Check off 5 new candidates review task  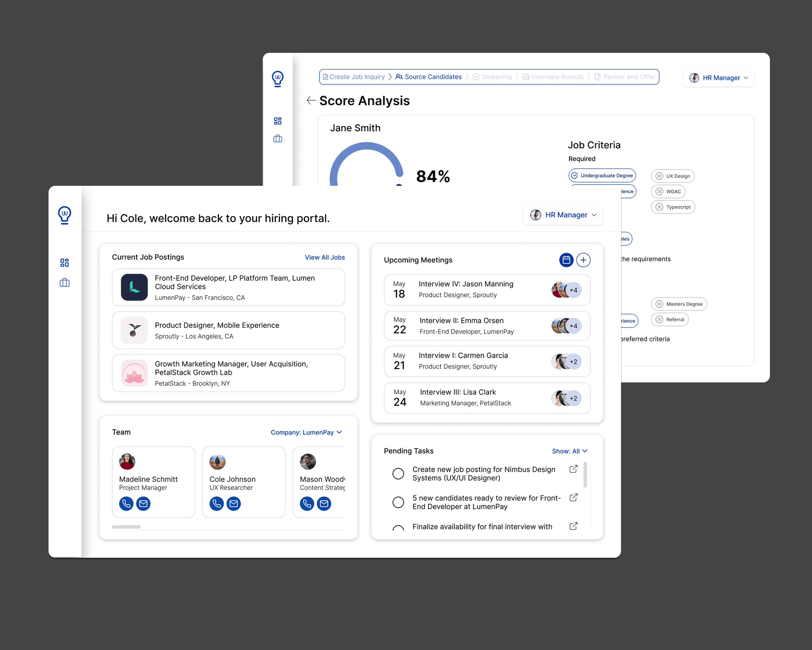coord(398,502)
